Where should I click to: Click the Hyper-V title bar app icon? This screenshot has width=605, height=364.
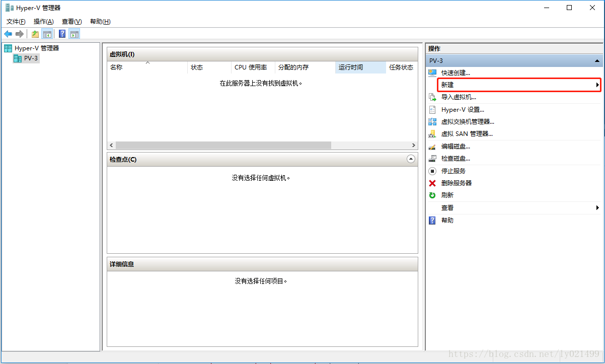pyautogui.click(x=10, y=8)
